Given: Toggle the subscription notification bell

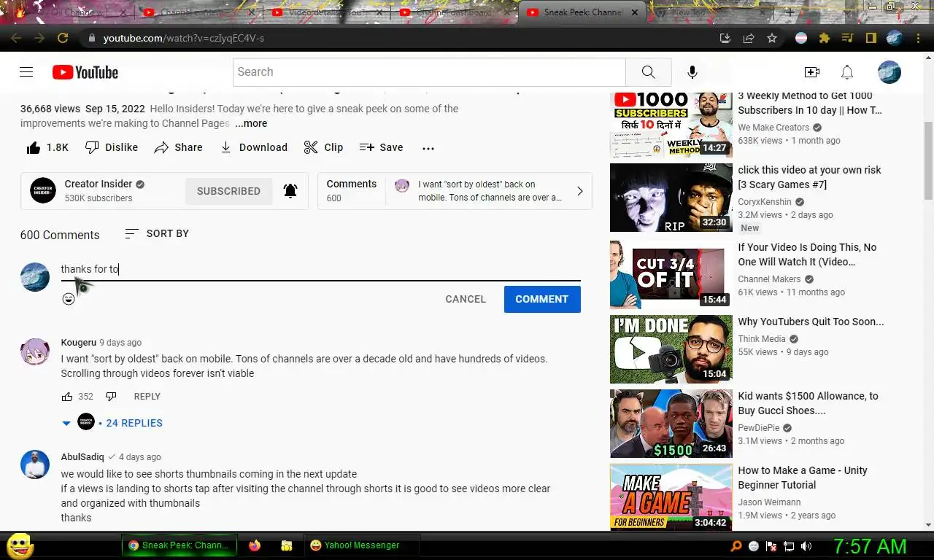Looking at the screenshot, I should (x=290, y=191).
